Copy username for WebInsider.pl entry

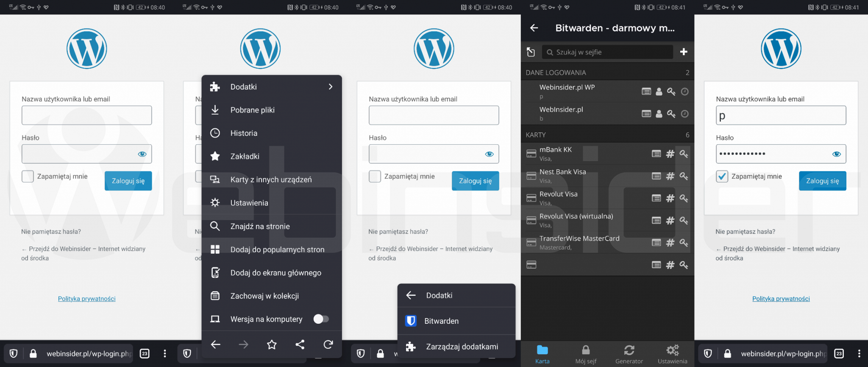pos(659,114)
